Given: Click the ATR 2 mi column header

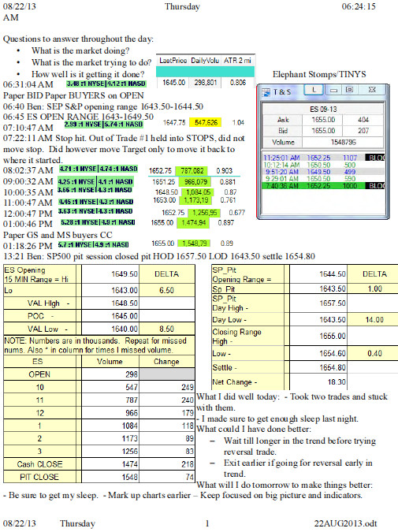Looking at the screenshot, I should coord(237,61).
